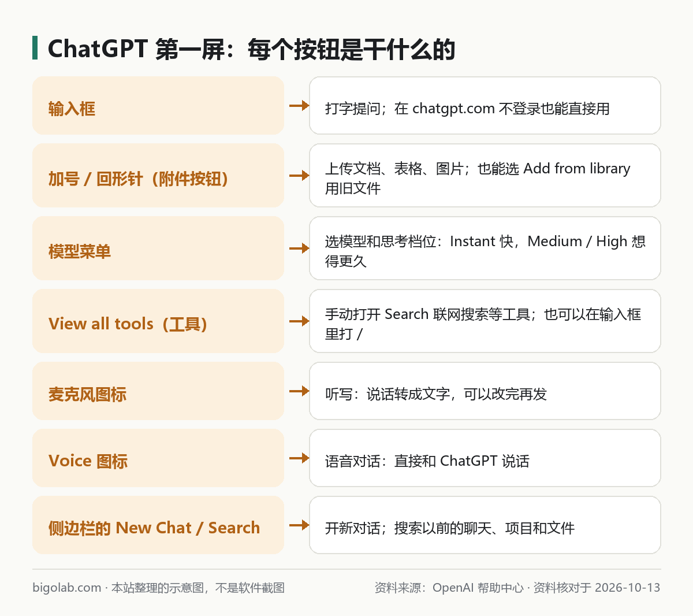Click the footer text "bigolab.com · 本站整理的示意图"
The width and height of the screenshot is (693, 616).
(x=118, y=588)
